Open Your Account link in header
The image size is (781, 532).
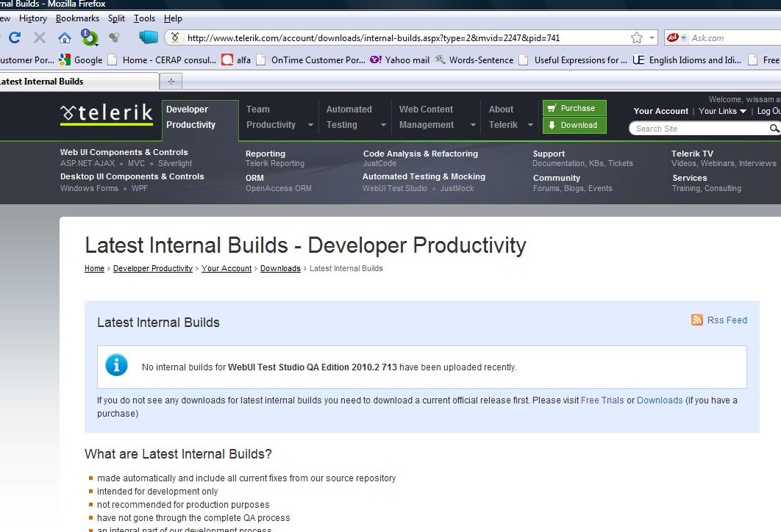[660, 111]
